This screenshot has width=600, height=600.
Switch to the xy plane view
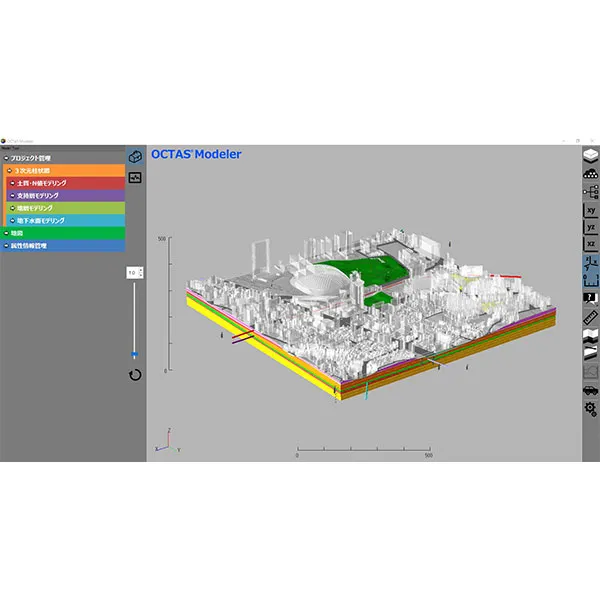tap(590, 210)
